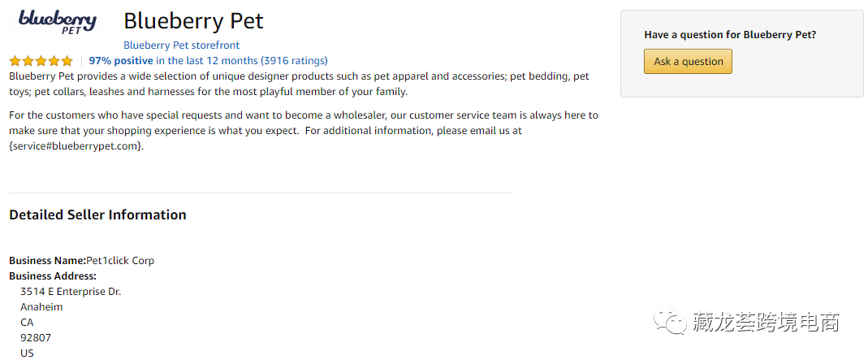Click the service#blueberrypet.com email text
The height and width of the screenshot is (360, 868).
[x=76, y=146]
